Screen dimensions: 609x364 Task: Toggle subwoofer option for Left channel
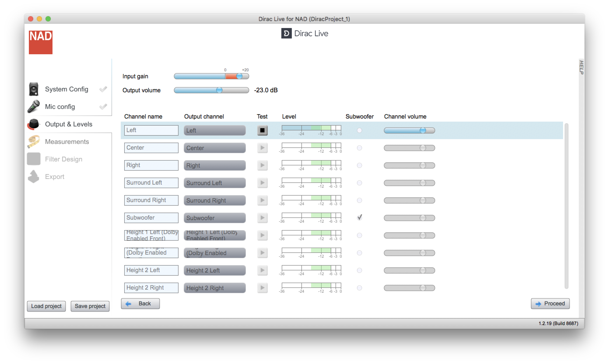[x=359, y=130]
